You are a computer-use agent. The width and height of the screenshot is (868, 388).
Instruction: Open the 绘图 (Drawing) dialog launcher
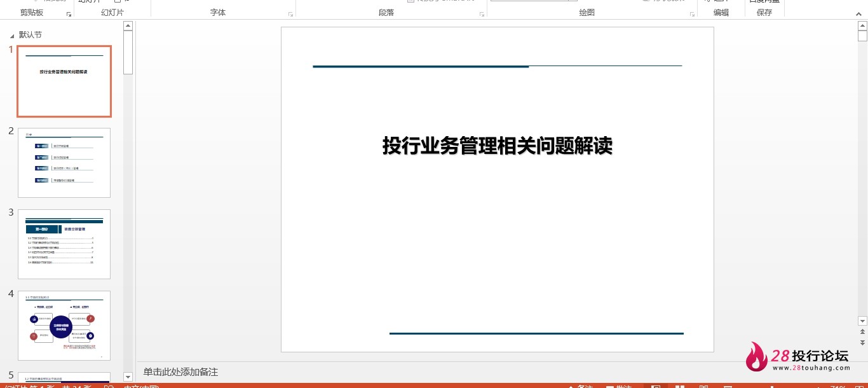(691, 13)
